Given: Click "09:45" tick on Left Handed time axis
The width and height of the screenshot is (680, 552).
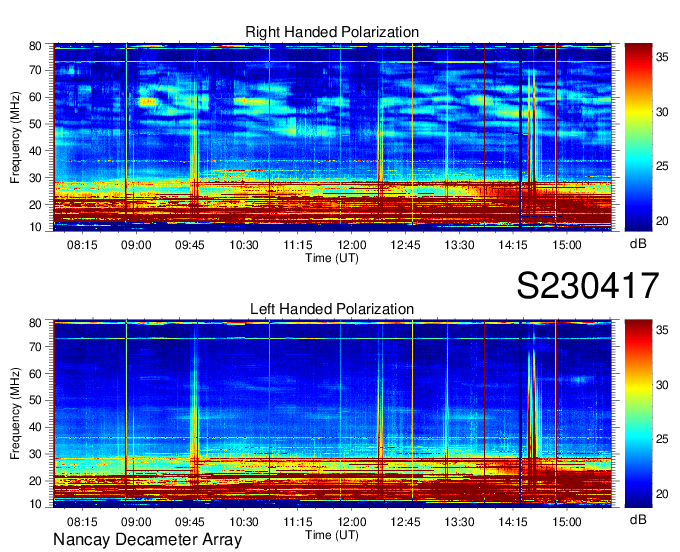Looking at the screenshot, I should 190,522.
